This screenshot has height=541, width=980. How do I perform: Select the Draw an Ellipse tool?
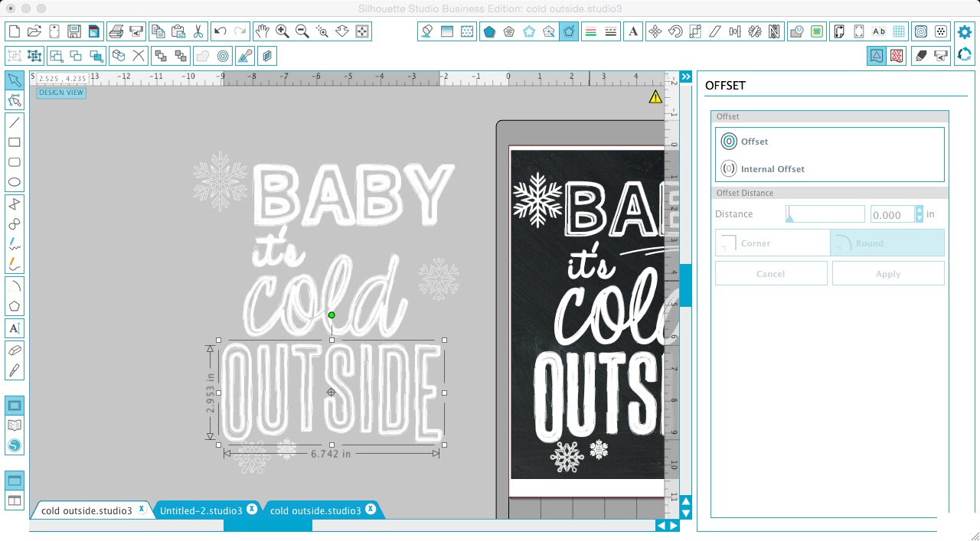(x=15, y=182)
